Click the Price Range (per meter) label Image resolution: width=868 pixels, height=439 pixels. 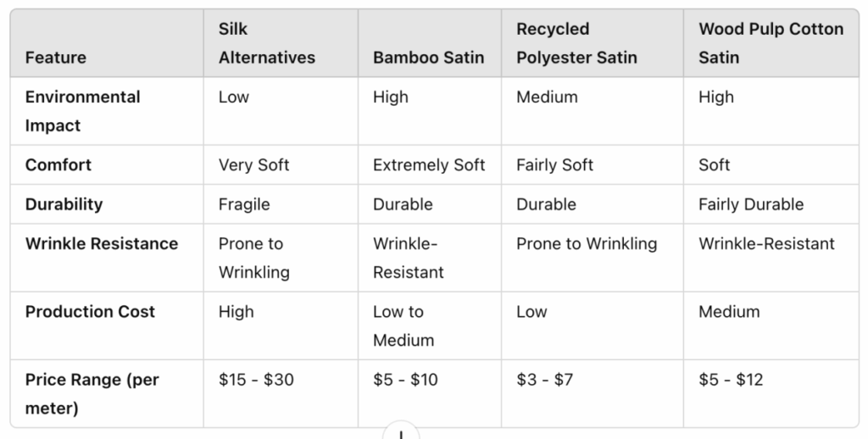pyautogui.click(x=92, y=394)
